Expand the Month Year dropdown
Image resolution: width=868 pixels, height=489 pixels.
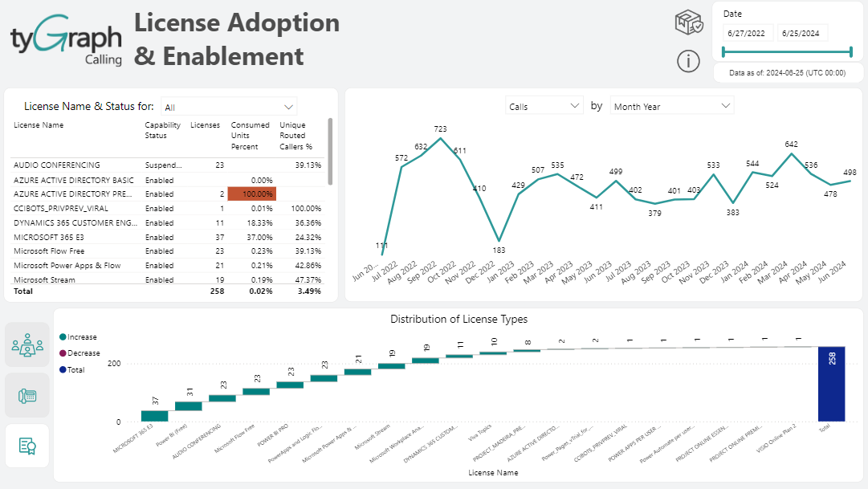671,106
